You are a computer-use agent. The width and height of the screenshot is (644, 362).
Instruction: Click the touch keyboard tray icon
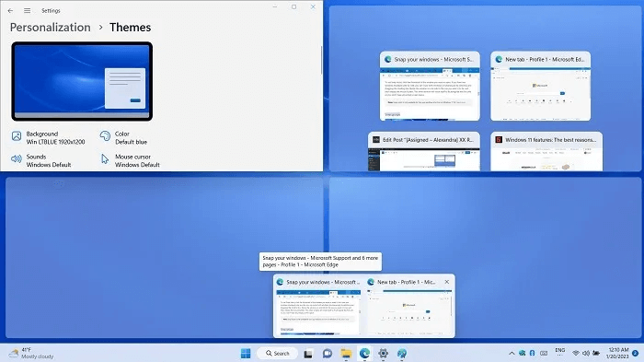(x=544, y=354)
